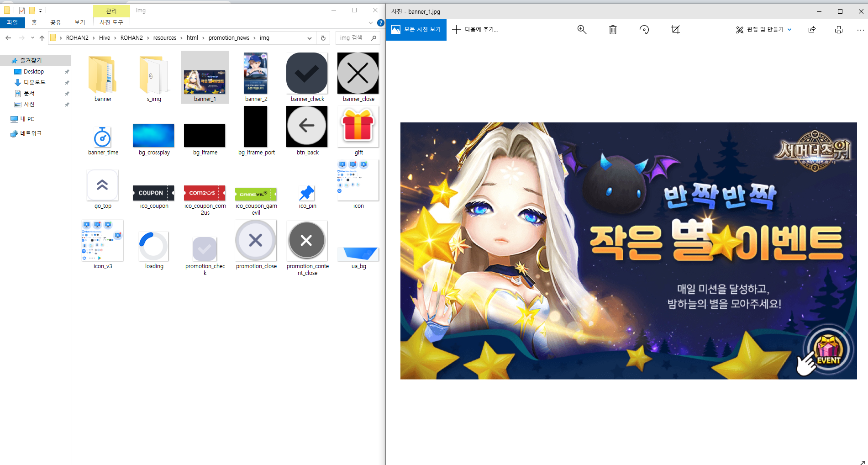Image resolution: width=868 pixels, height=465 pixels.
Task: Open Explorer help question mark icon
Action: pyautogui.click(x=381, y=23)
